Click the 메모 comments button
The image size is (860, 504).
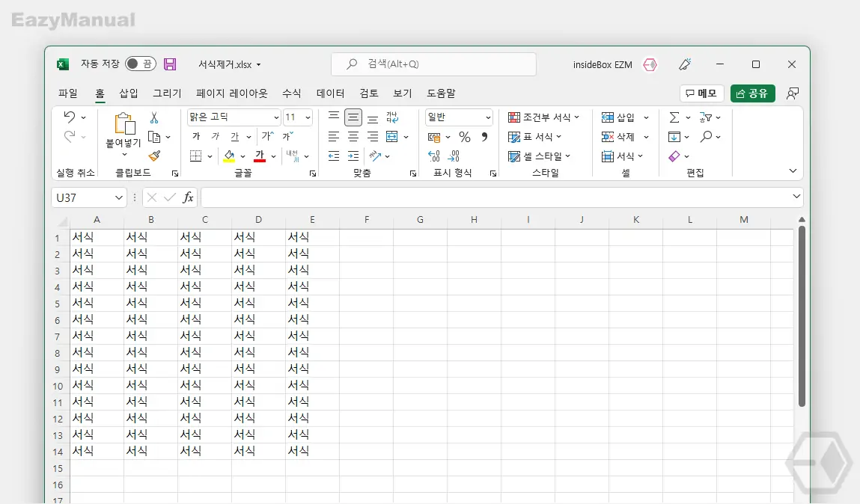[x=701, y=93]
